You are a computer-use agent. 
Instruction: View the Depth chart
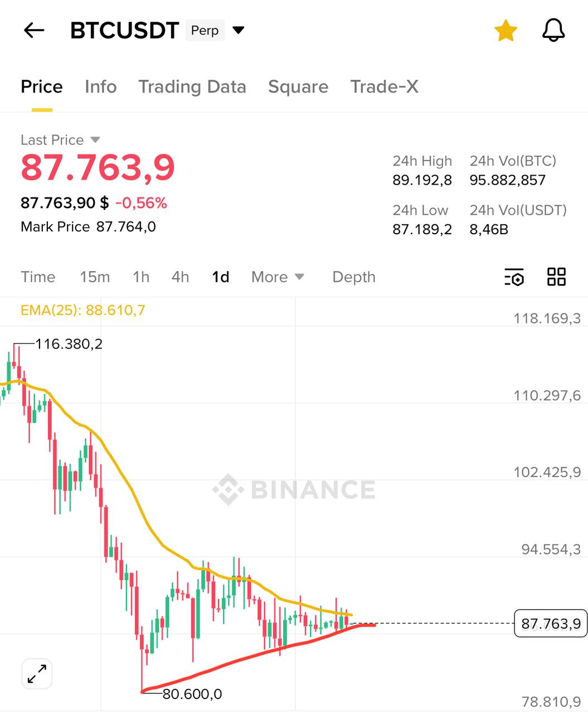click(x=353, y=277)
